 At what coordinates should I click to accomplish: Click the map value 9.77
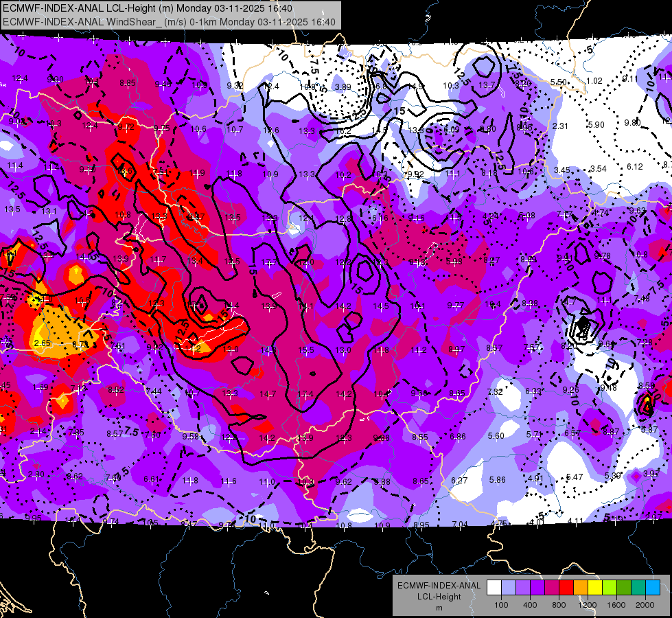coord(456,306)
